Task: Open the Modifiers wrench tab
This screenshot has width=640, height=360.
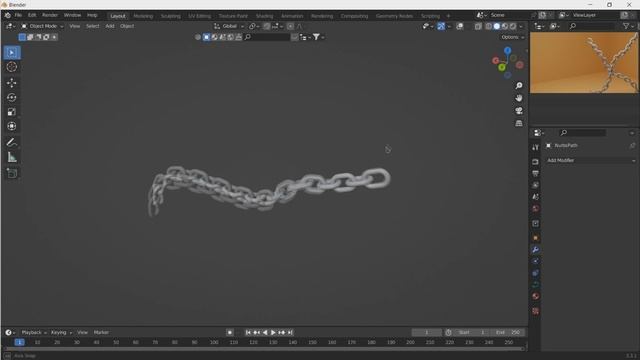Action: [536, 250]
